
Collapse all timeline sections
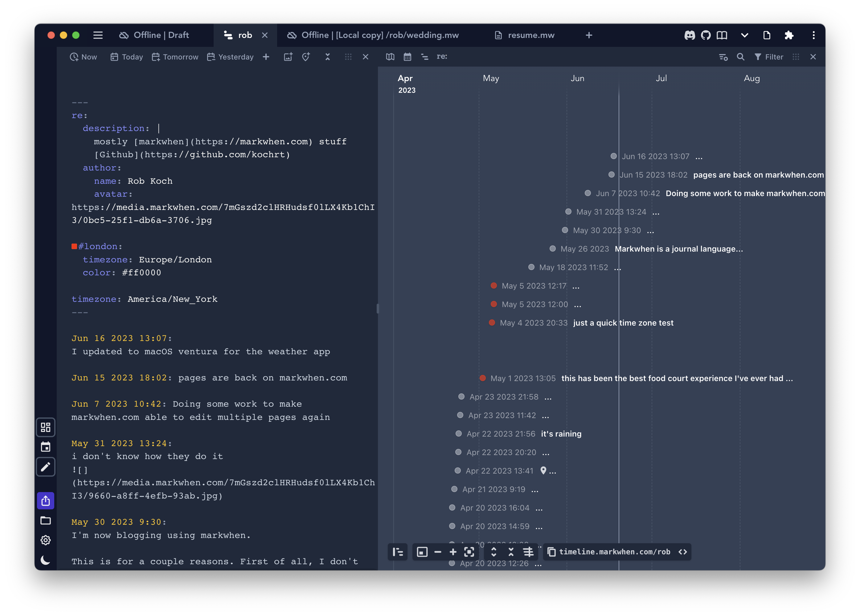(x=511, y=552)
